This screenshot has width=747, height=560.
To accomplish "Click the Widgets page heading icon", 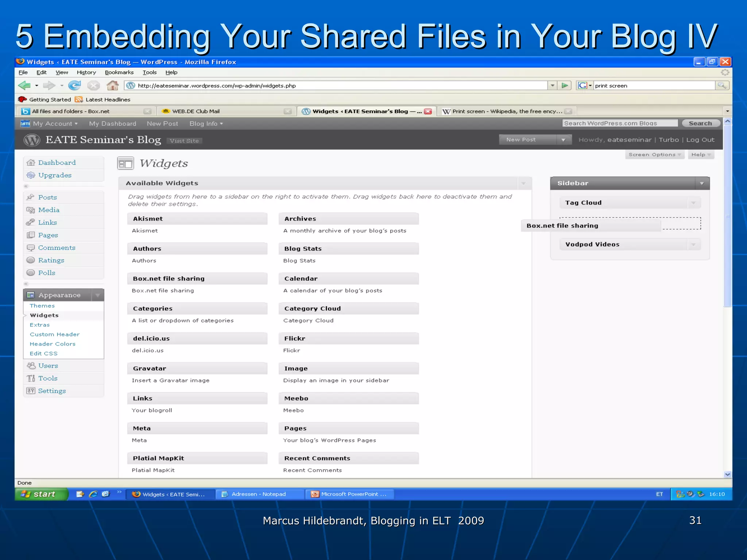I will (x=125, y=163).
